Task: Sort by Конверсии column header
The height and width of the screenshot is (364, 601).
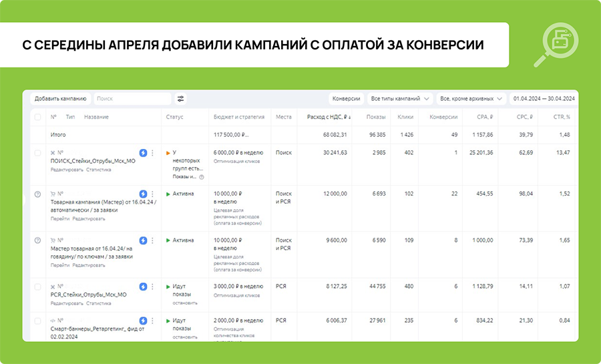Action: click(443, 117)
